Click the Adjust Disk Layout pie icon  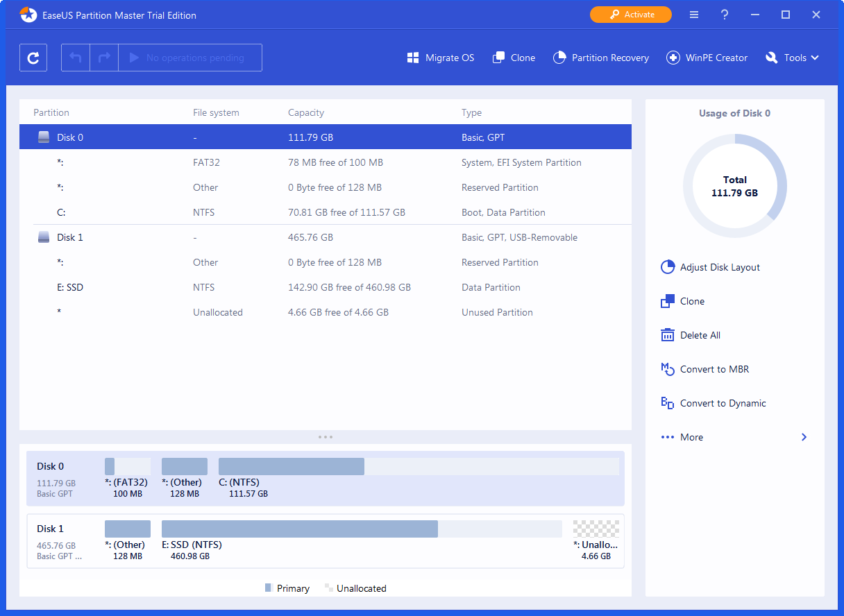pyautogui.click(x=668, y=267)
